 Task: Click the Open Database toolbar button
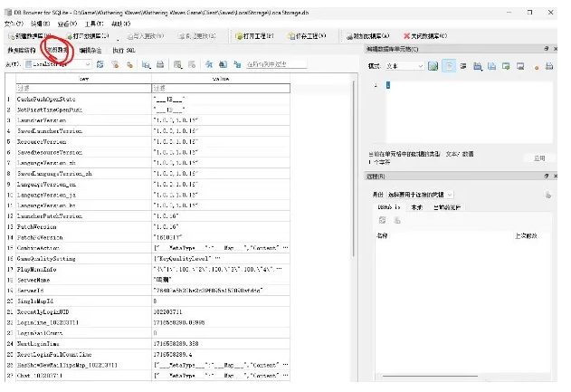[88, 36]
